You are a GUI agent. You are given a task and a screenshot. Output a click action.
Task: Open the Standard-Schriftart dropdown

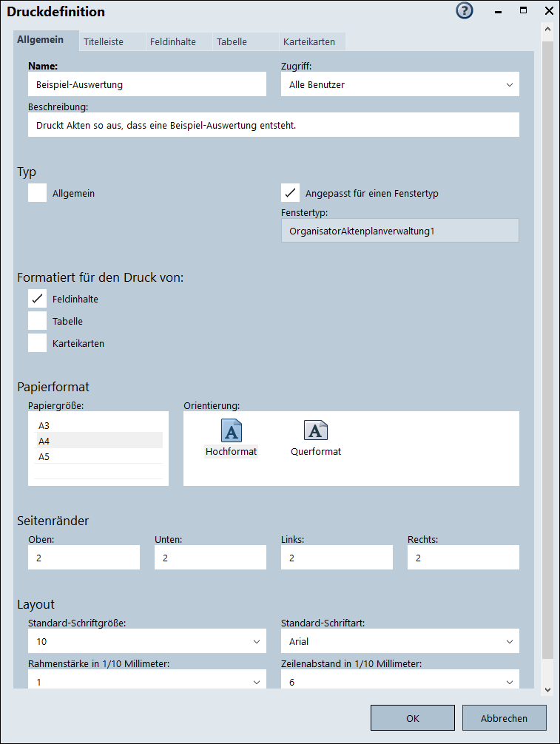pos(399,641)
